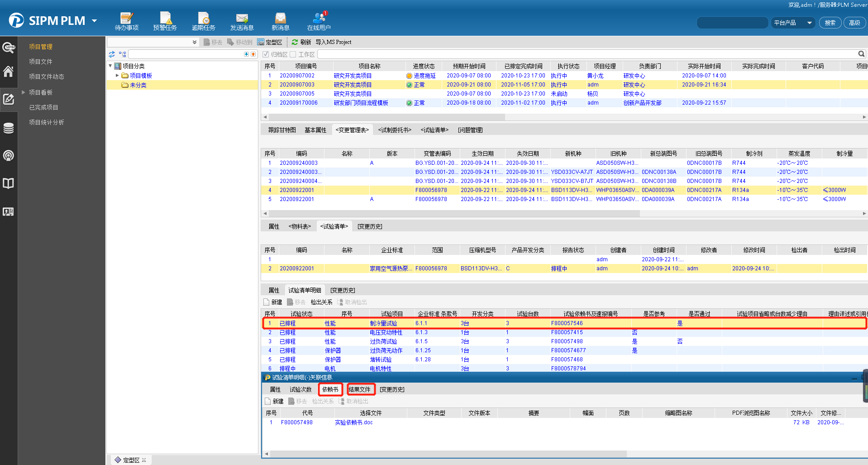This screenshot has height=465, width=868.
Task: Click the 逾期任务 overdue tasks icon
Action: pyautogui.click(x=203, y=21)
